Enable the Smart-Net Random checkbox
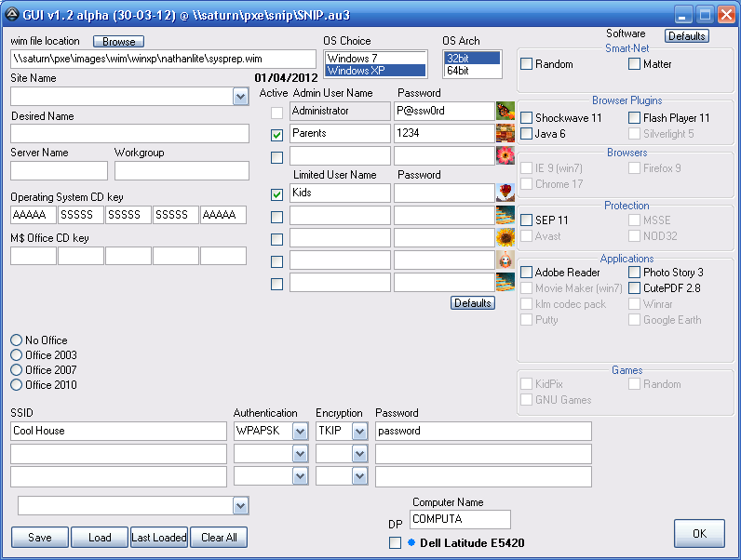Image resolution: width=741 pixels, height=560 pixels. [x=527, y=64]
